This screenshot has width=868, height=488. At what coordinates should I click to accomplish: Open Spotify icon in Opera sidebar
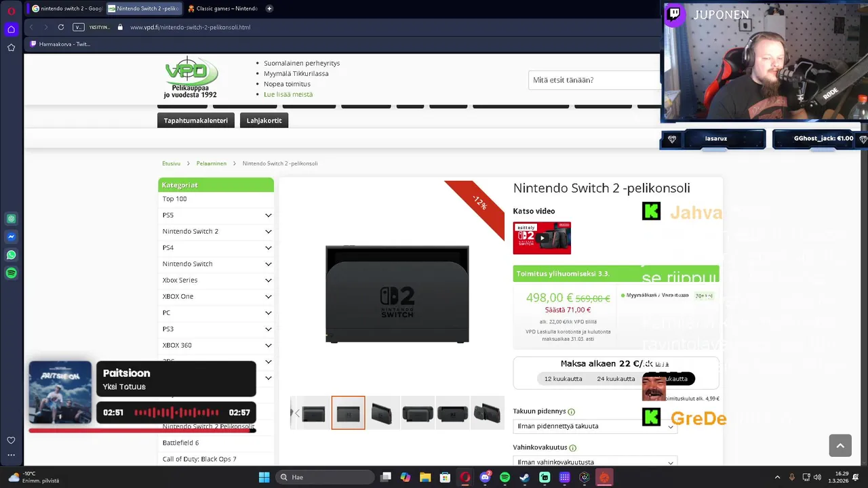click(x=11, y=273)
